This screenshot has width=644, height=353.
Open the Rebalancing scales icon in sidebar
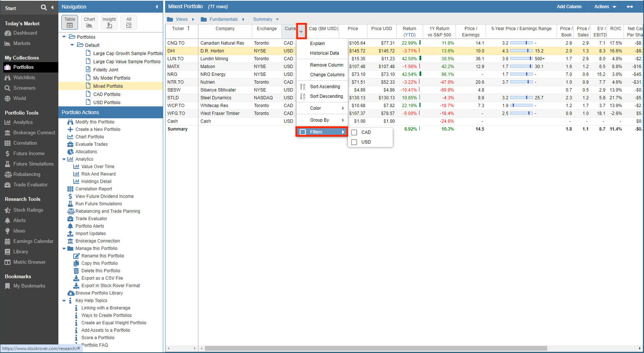coord(7,174)
